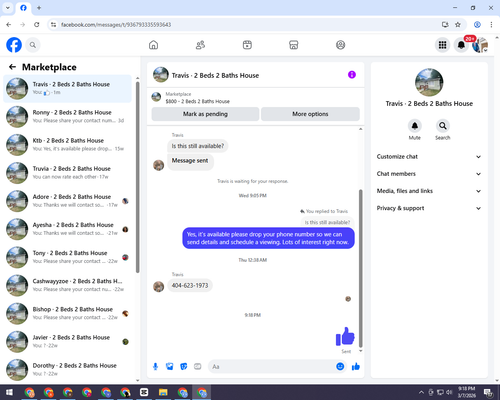500x400 pixels.
Task: Expand the Customize chat section
Action: 429,157
